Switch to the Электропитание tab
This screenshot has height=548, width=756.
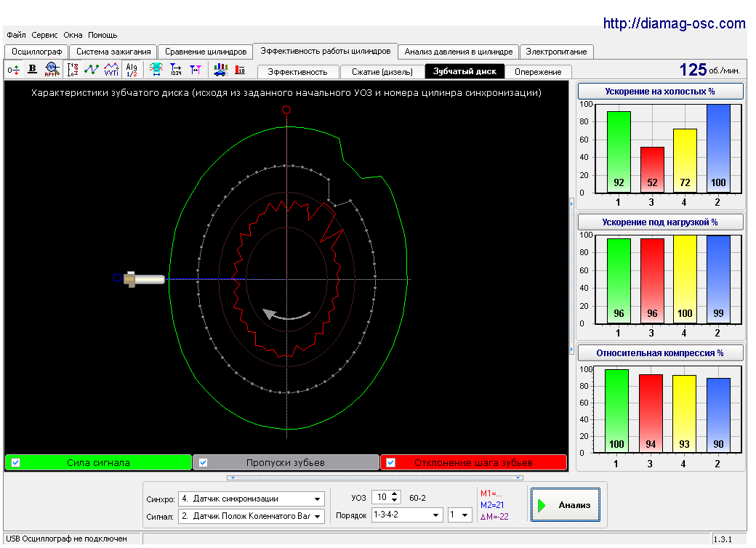[556, 52]
